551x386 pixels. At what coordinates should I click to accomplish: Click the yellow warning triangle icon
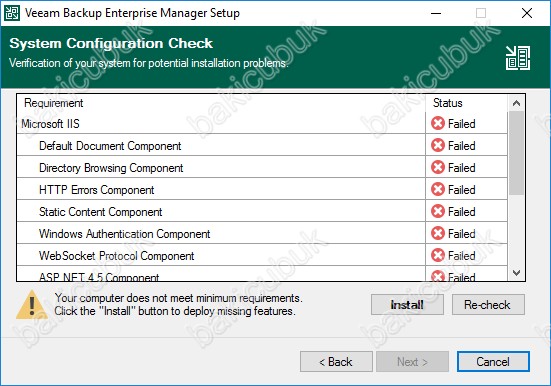pyautogui.click(x=32, y=305)
